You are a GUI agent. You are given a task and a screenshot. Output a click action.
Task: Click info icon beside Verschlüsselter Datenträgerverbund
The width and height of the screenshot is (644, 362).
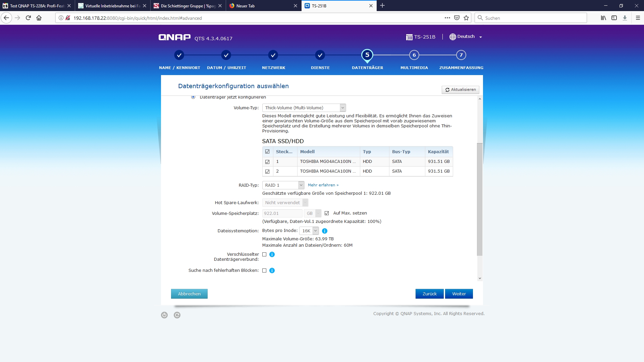[x=272, y=254]
